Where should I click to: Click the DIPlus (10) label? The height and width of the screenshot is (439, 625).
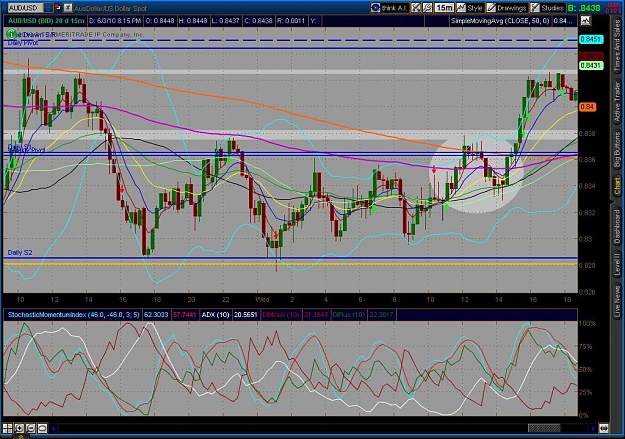[348, 315]
